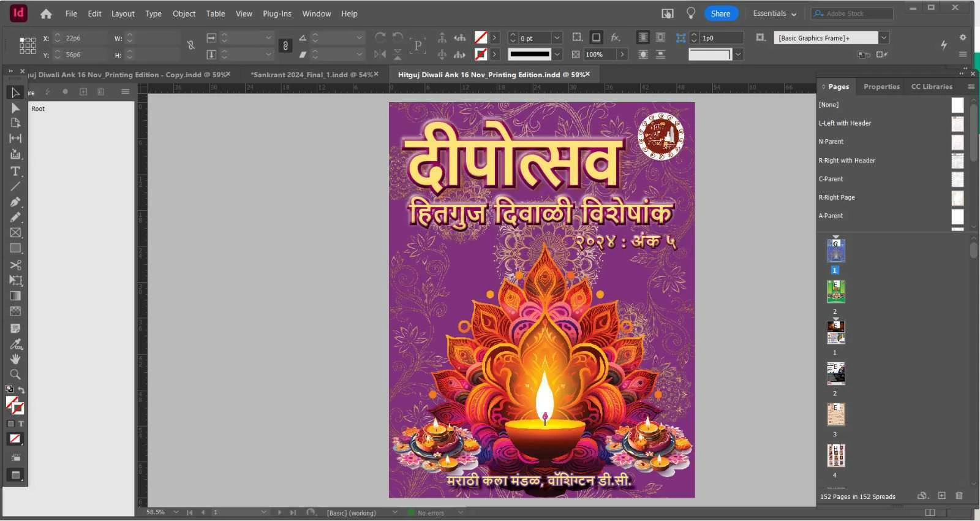Apply None color in toolbar
This screenshot has height=521, width=980.
coord(15,439)
